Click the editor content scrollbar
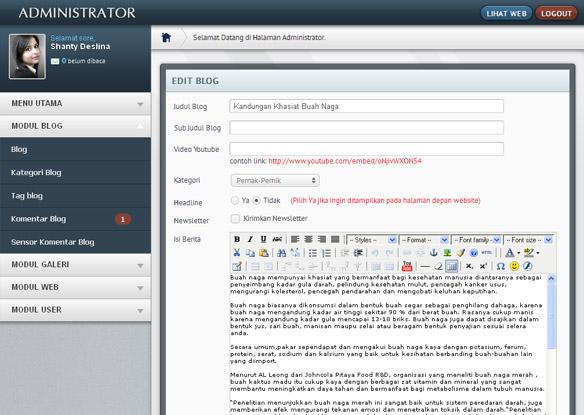The height and width of the screenshot is (415, 584). tap(552, 345)
